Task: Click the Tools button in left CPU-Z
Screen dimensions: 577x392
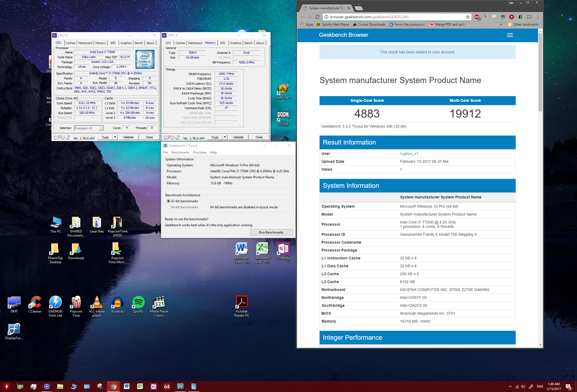Action: [105, 137]
